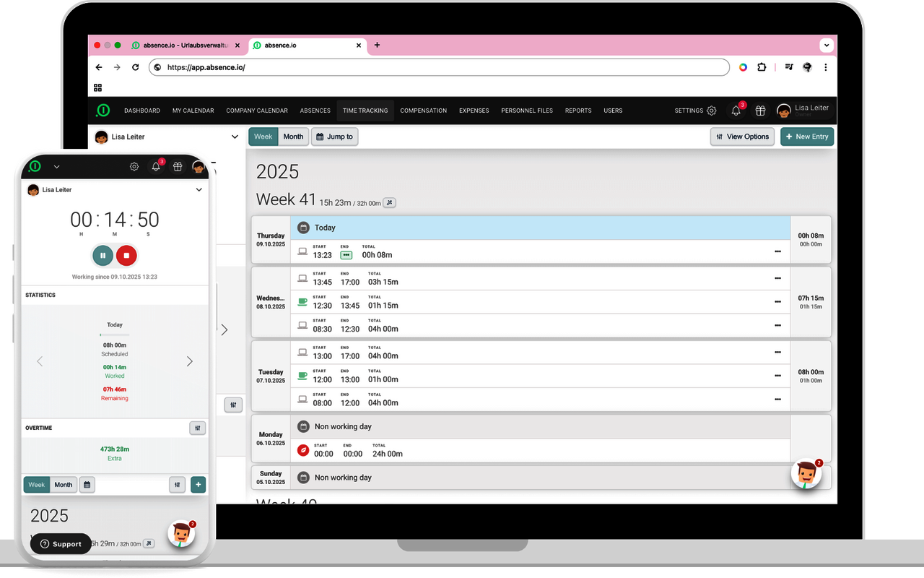Image resolution: width=924 pixels, height=578 pixels.
Task: Stop the running timer on mobile
Action: pyautogui.click(x=126, y=255)
